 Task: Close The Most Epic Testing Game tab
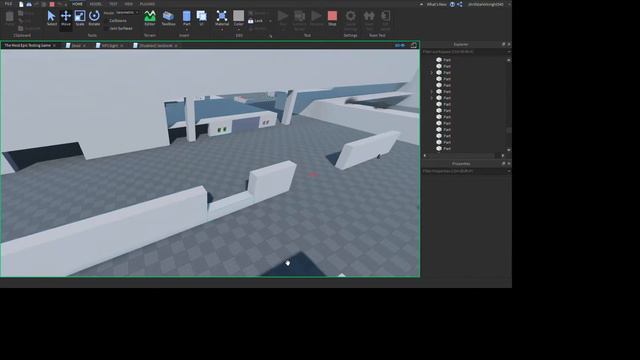coord(54,46)
